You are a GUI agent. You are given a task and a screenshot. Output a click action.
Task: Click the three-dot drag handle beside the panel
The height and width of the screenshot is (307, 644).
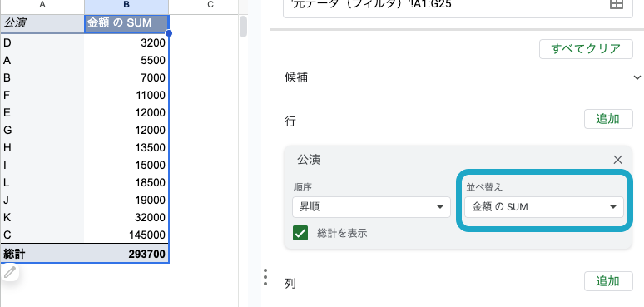pos(265,277)
